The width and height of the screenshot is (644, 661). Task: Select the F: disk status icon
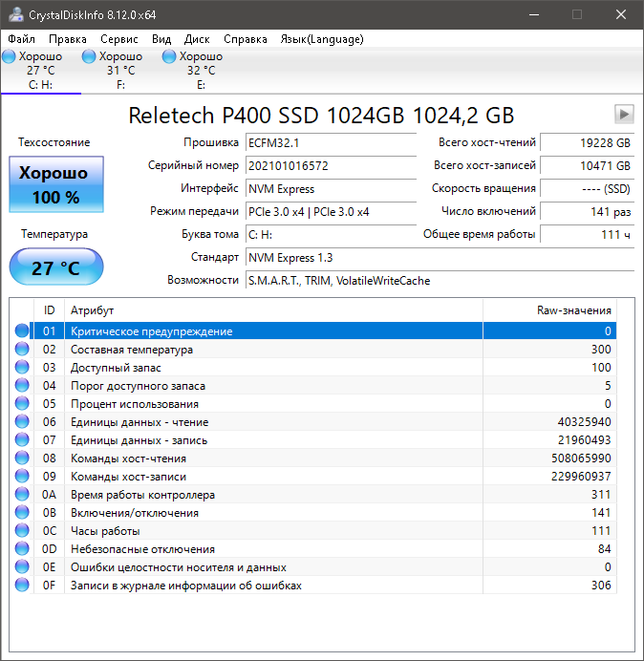(91, 57)
